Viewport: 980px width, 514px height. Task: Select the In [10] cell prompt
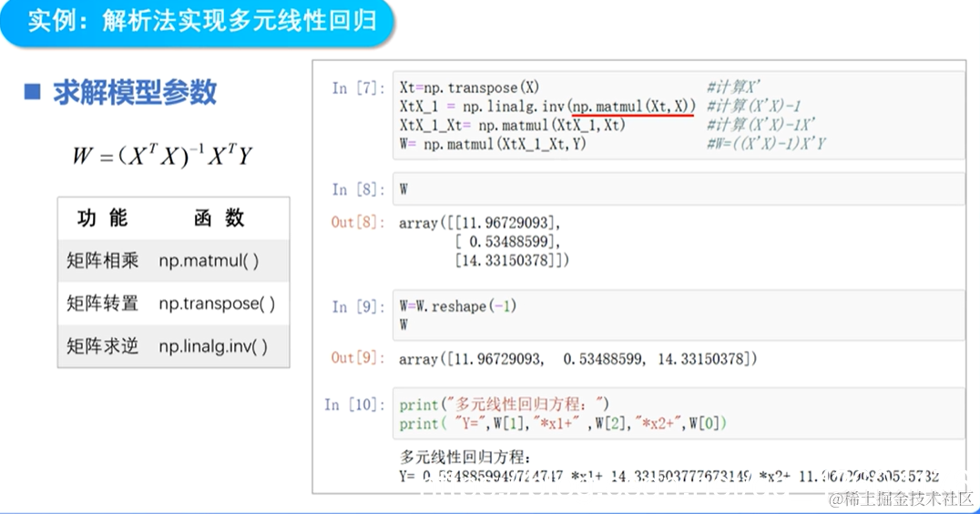[x=354, y=406]
